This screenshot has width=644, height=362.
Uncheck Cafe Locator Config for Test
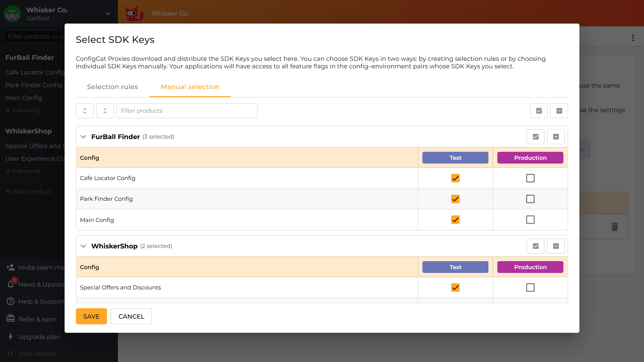click(455, 178)
